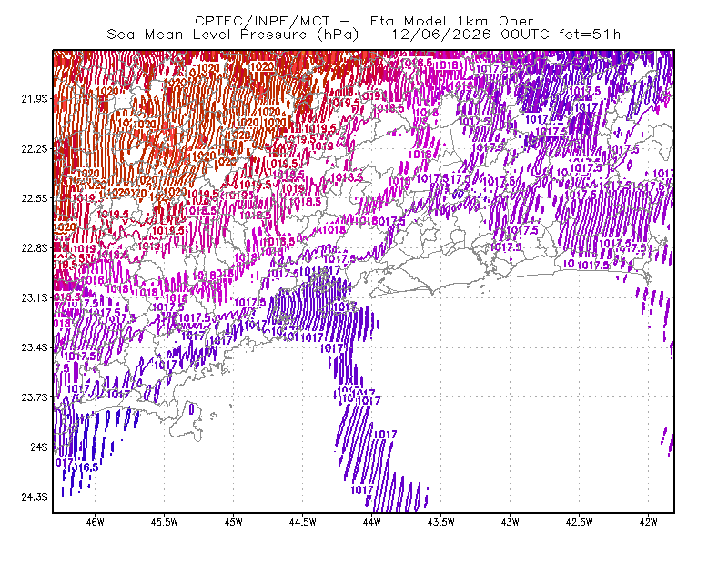Click the 23.7S latitude axis label
This screenshot has width=728, height=562.
(x=35, y=397)
